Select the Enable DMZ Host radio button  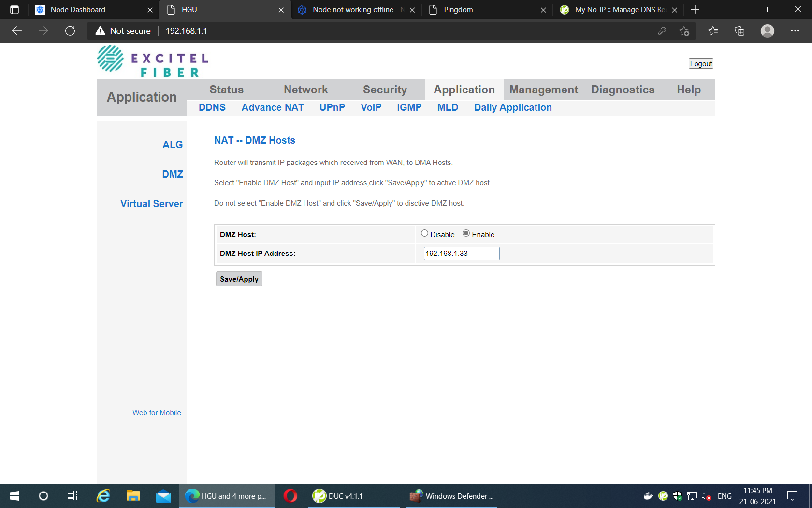pyautogui.click(x=466, y=233)
